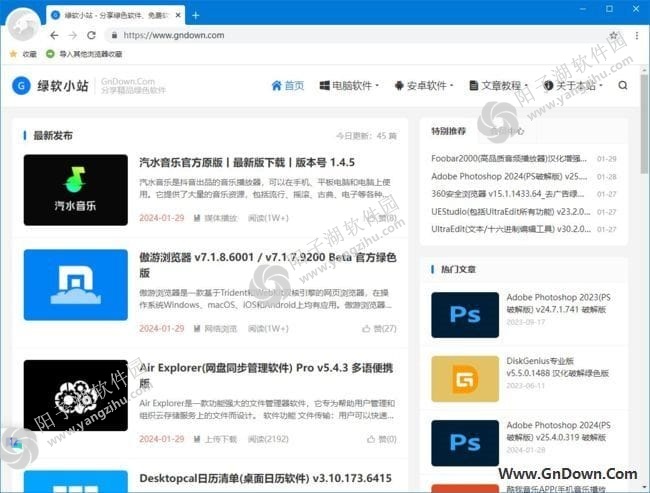This screenshot has width=650, height=493.
Task: Like the 汽水音乐 post thumbs-up
Action: (381, 218)
